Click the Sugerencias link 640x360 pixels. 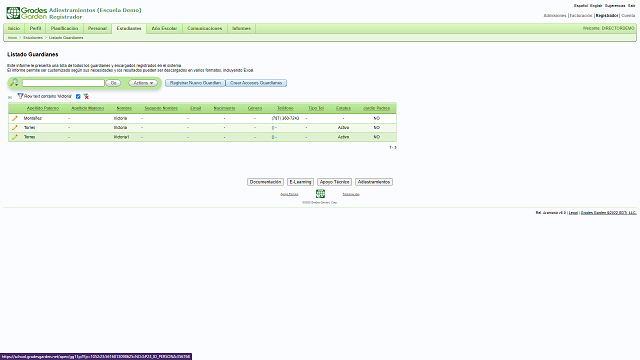coord(615,6)
